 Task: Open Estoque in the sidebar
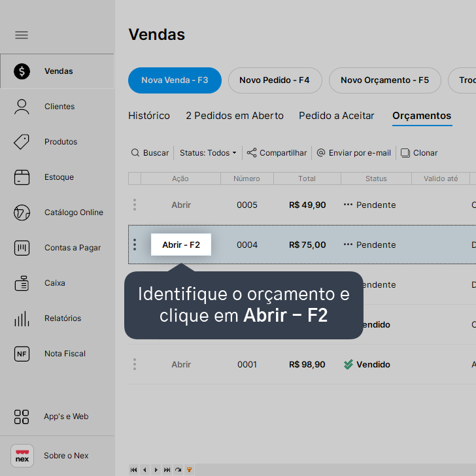click(59, 177)
